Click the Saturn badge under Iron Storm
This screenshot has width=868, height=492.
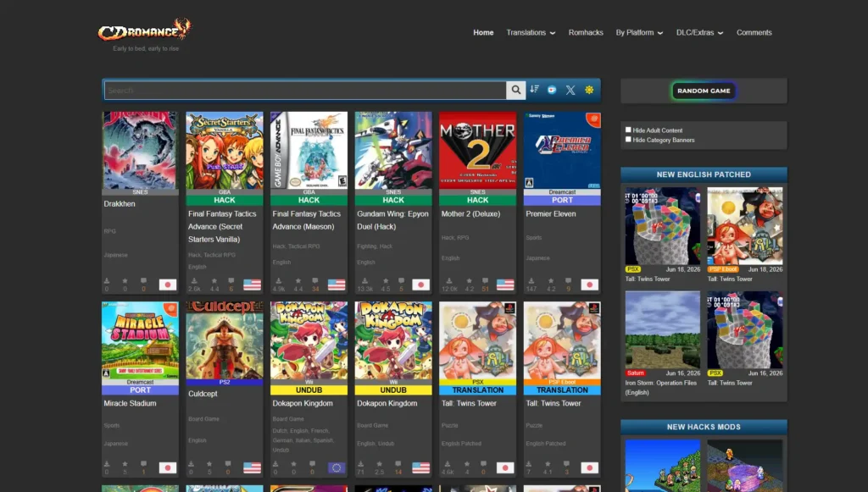pyautogui.click(x=636, y=373)
